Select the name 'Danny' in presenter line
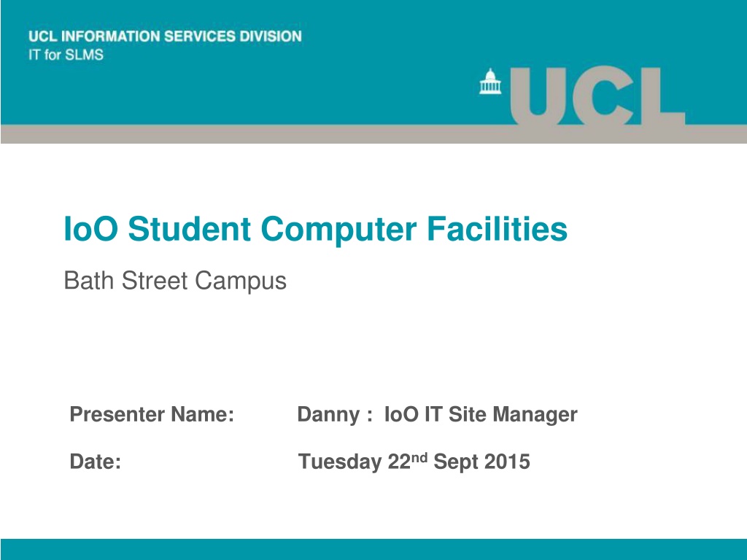 coord(328,415)
